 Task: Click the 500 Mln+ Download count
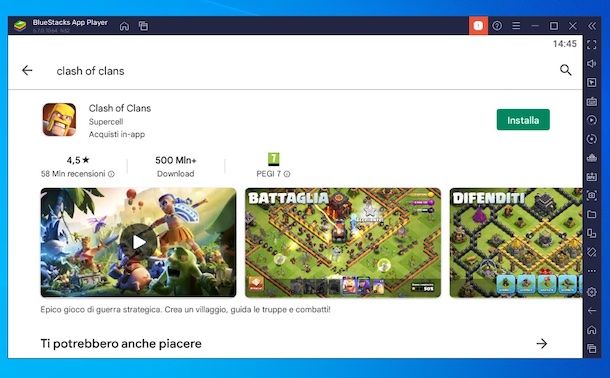[x=175, y=166]
